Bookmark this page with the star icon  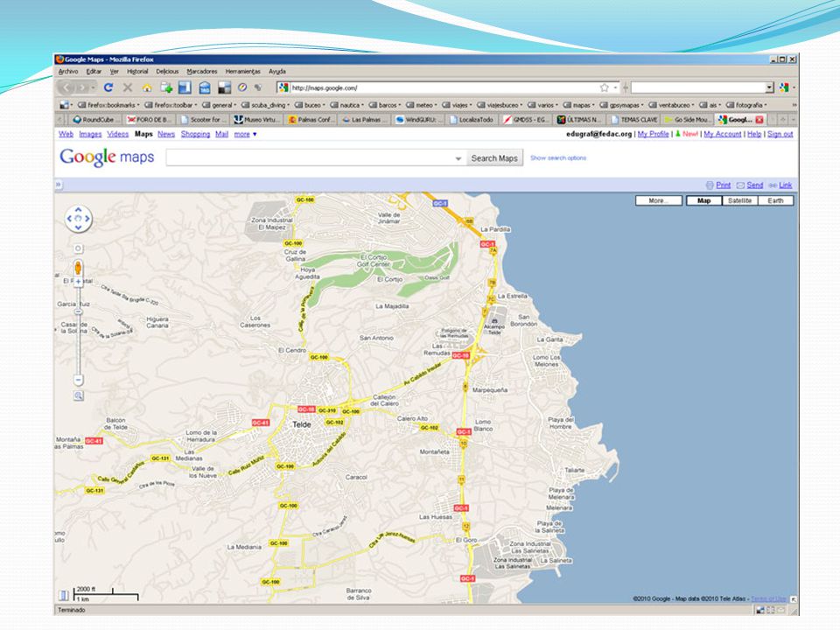coord(605,87)
